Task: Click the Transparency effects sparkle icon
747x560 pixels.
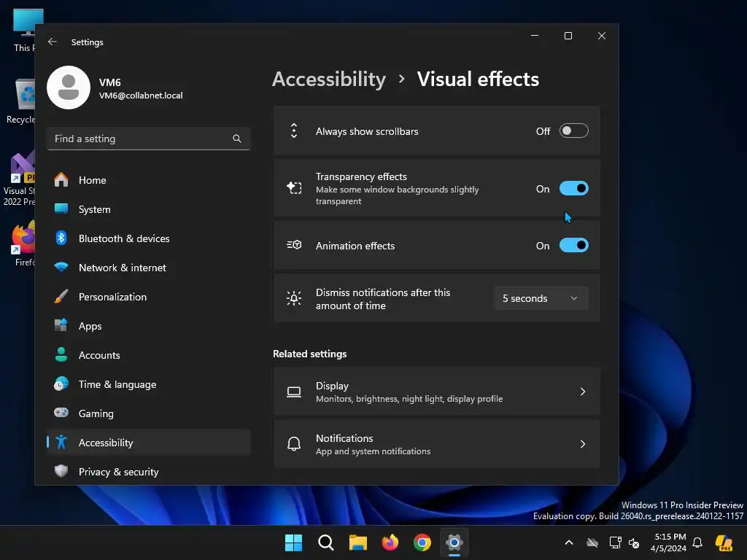Action: (294, 188)
